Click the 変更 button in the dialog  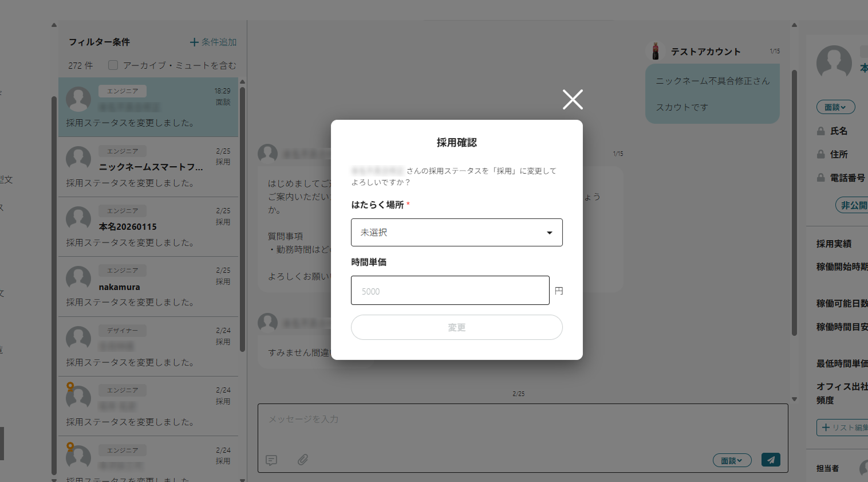click(456, 327)
